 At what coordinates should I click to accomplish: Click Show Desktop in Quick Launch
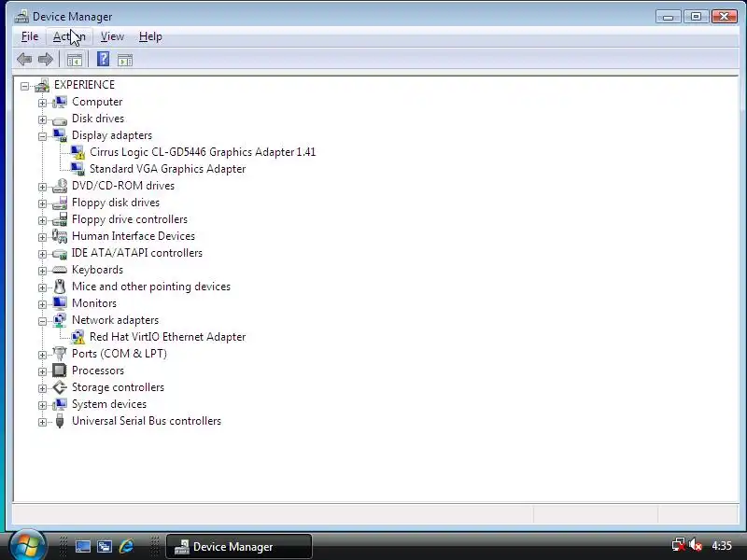[x=83, y=547]
